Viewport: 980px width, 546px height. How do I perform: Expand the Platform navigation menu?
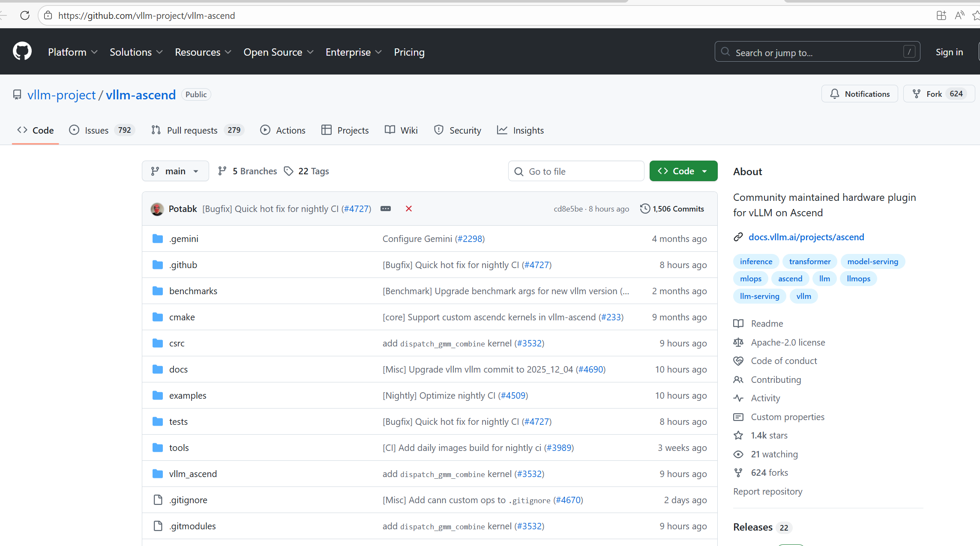(73, 52)
